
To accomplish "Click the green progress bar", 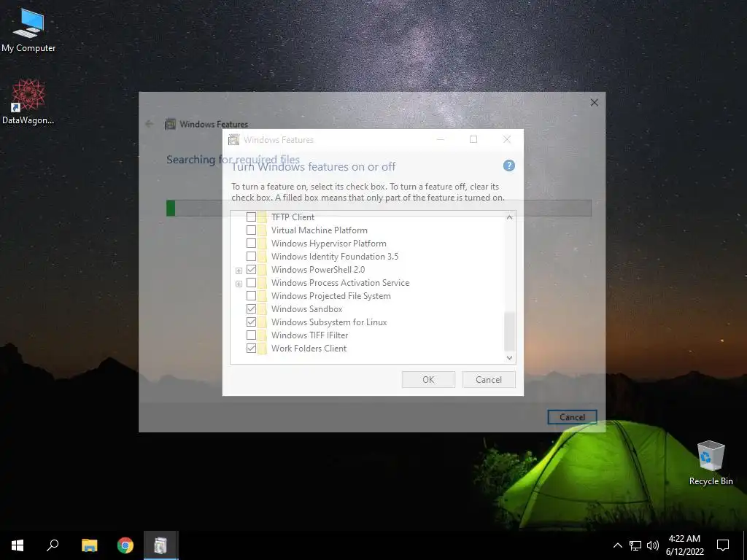I will [x=171, y=208].
